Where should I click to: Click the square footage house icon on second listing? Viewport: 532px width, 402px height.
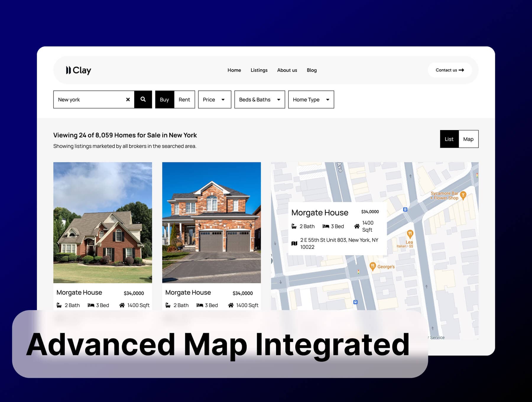pos(231,305)
